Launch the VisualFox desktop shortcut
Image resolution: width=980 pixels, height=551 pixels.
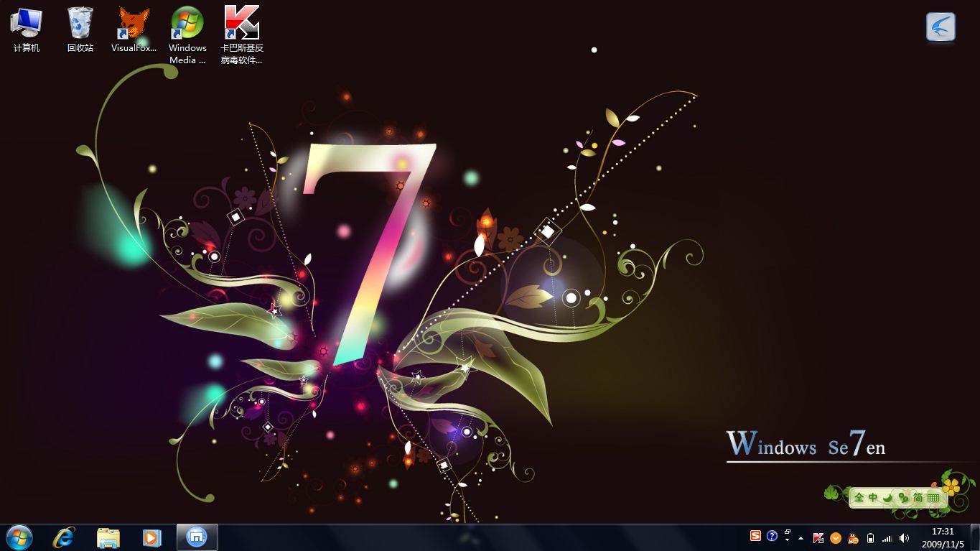(x=134, y=30)
